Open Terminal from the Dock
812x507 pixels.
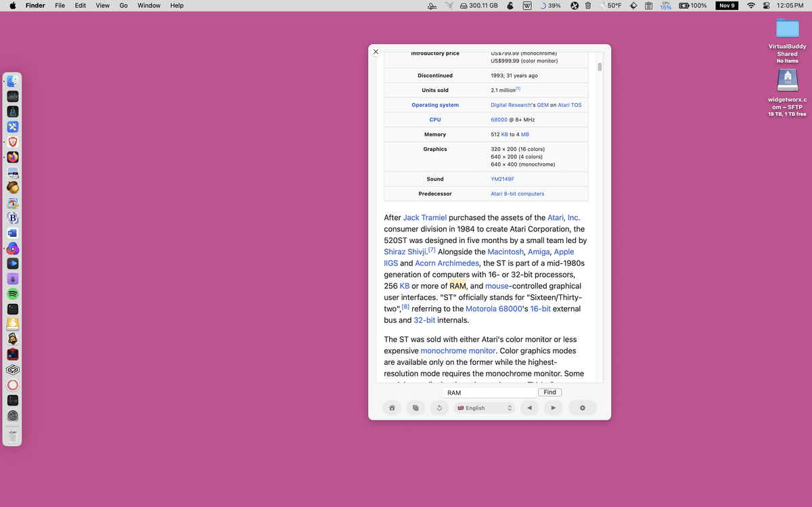point(13,309)
